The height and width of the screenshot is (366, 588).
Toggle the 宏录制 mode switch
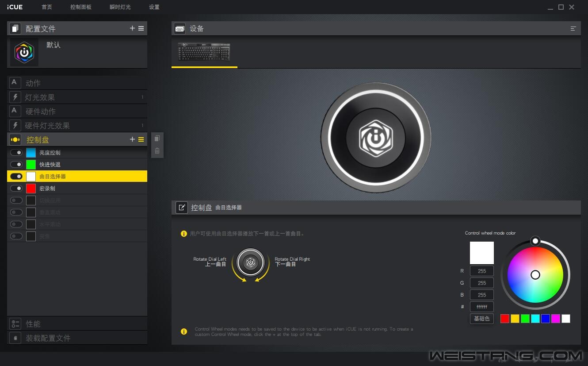pyautogui.click(x=16, y=188)
